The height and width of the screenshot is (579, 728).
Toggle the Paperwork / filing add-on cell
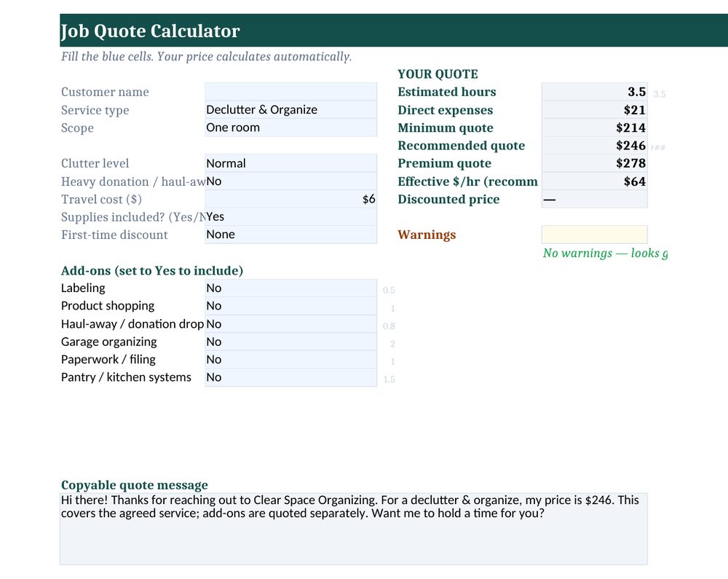[x=290, y=359]
